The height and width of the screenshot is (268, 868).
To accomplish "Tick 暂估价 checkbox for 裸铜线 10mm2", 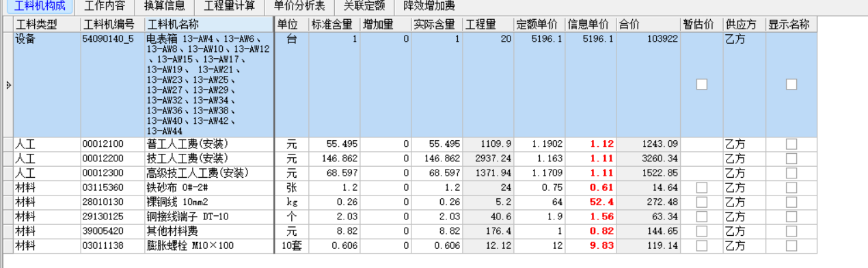I will [701, 202].
